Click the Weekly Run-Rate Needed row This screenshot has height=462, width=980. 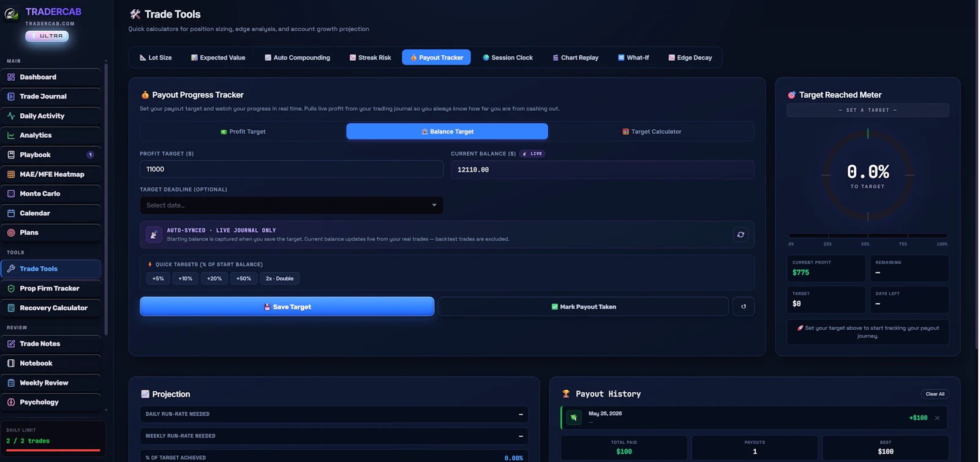tap(334, 436)
